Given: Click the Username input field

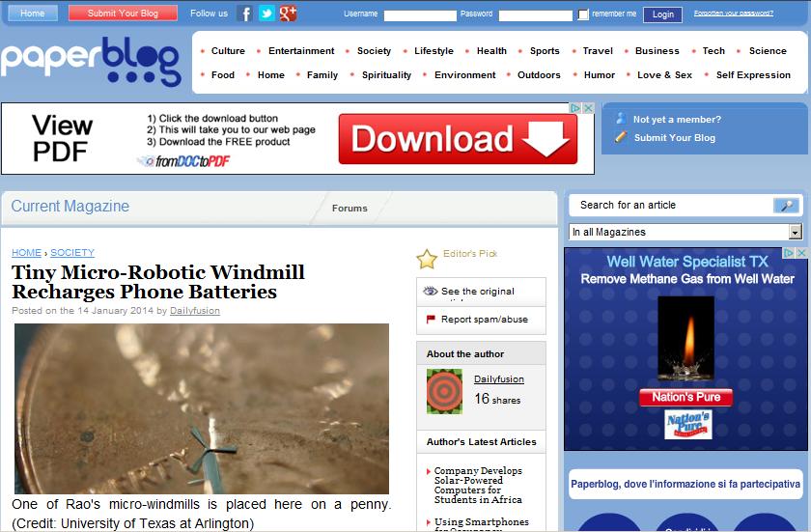Looking at the screenshot, I should 420,15.
